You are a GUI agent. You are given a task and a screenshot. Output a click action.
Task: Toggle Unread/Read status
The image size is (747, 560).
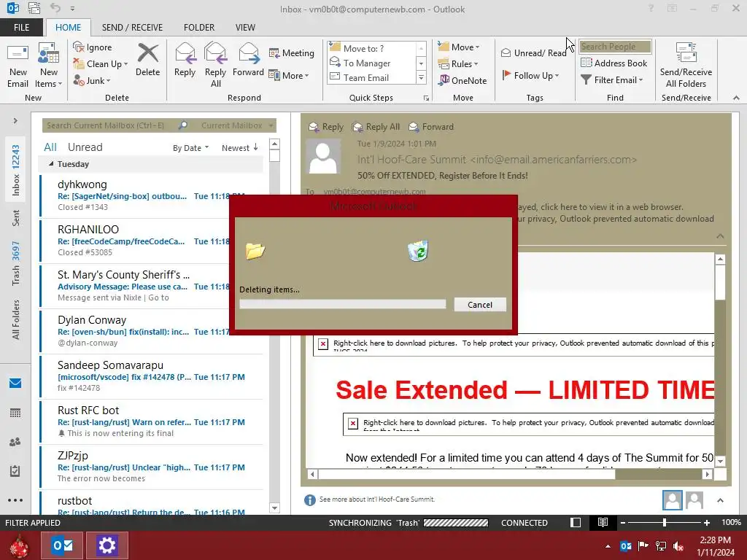[x=533, y=52]
